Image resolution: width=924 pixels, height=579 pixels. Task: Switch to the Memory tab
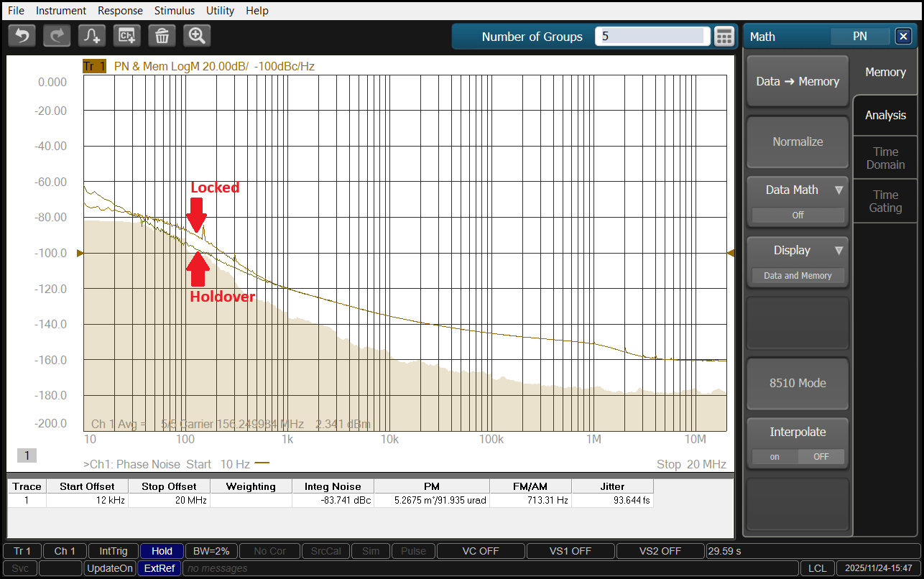click(x=885, y=72)
